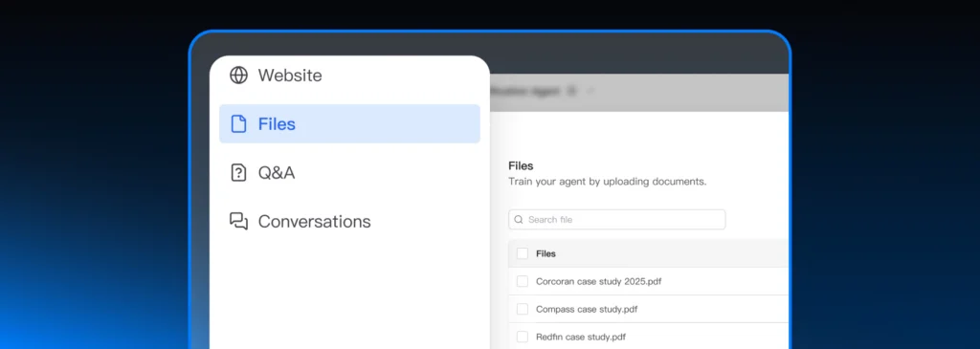Screen dimensions: 980x349
Task: Toggle the select-all checkbox in Files header
Action: click(523, 253)
